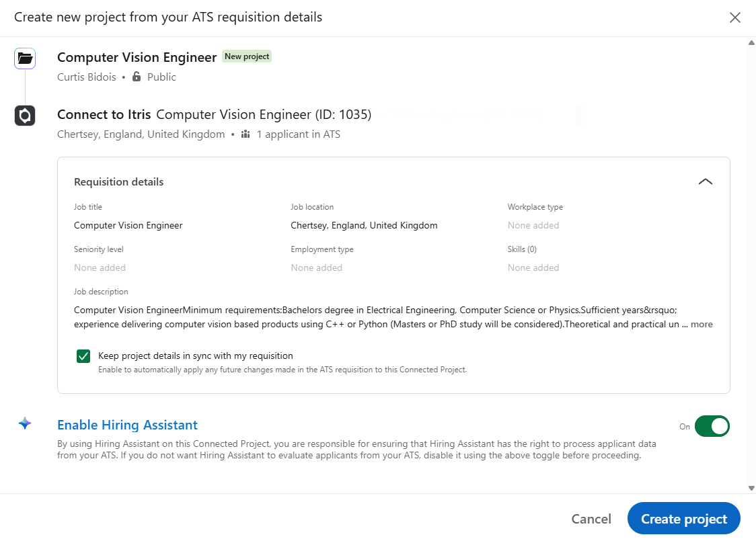Open the Enable Hiring Assistant link

coord(127,425)
